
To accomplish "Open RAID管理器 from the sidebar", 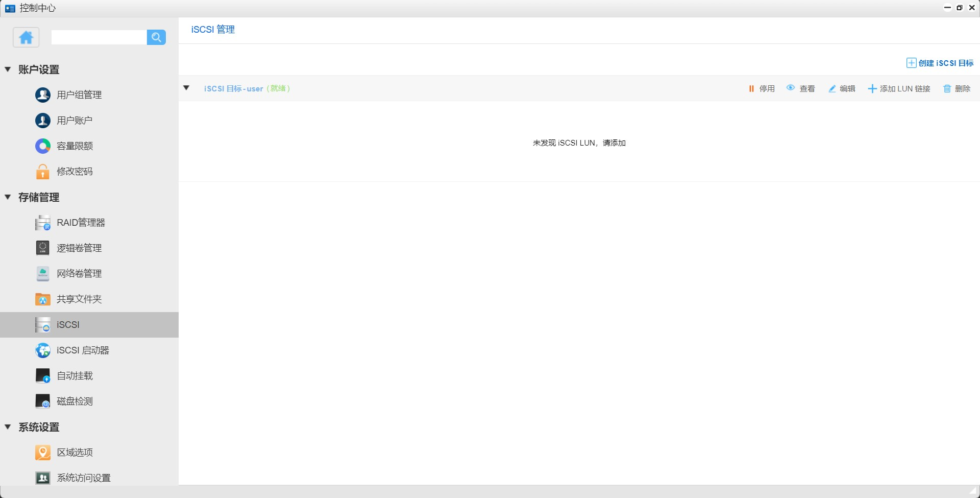I will point(80,223).
